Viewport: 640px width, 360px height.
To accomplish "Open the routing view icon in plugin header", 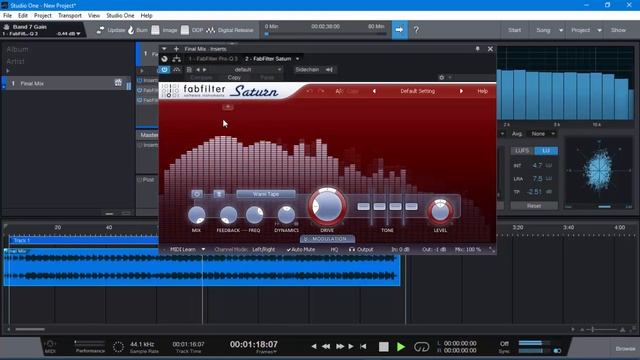I will click(x=176, y=59).
